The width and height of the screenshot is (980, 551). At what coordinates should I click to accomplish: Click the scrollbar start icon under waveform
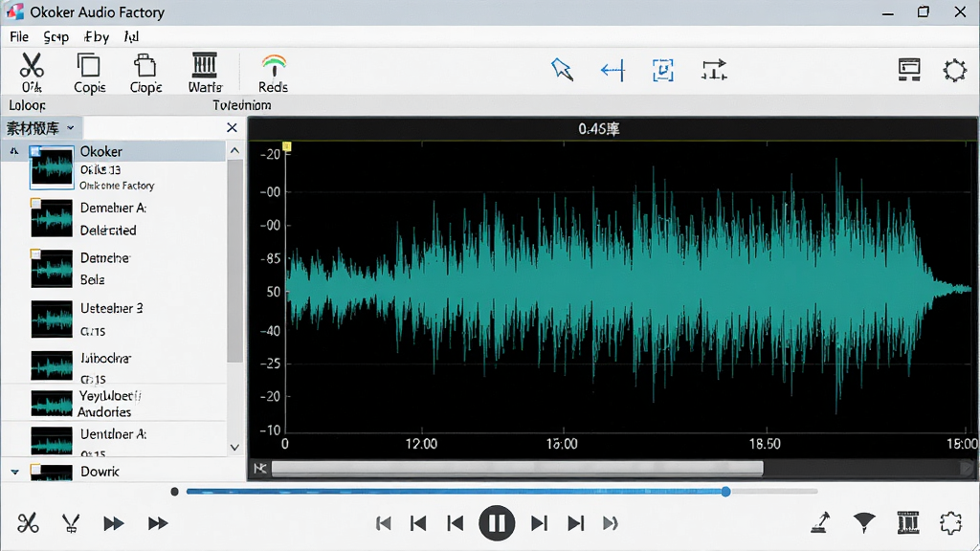[260, 469]
